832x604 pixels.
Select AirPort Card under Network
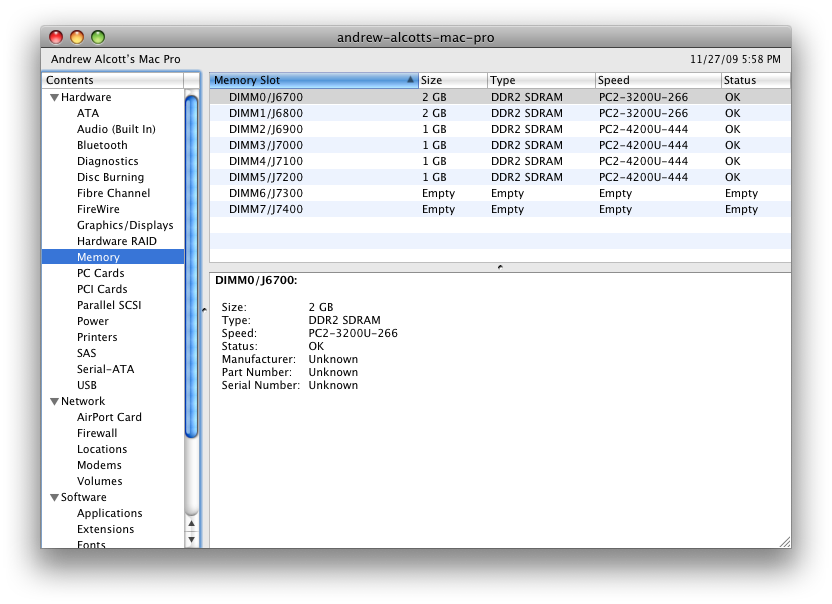tap(109, 417)
